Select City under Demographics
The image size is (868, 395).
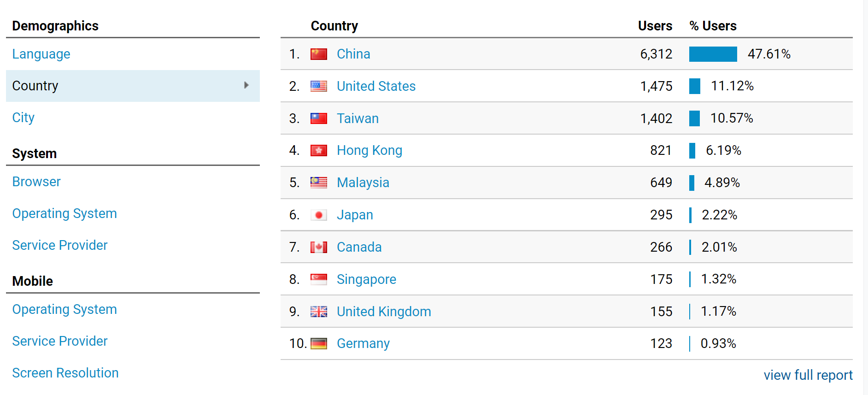(x=23, y=118)
